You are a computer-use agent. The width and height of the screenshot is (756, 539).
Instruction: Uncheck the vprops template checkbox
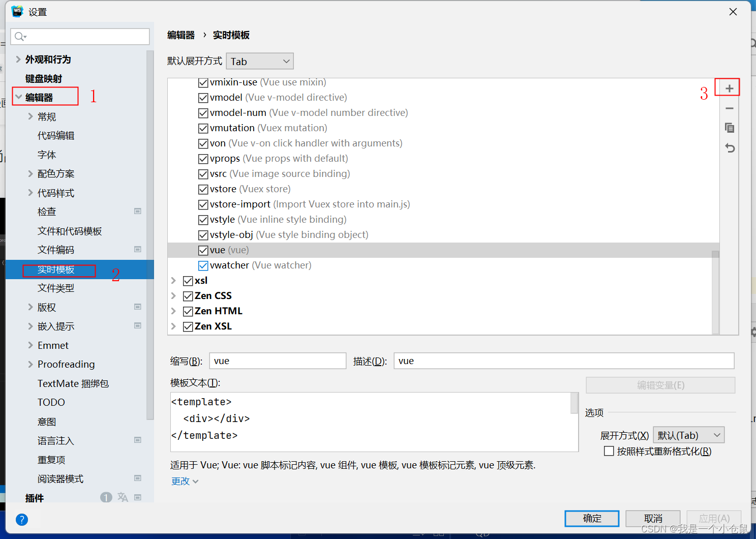(x=203, y=159)
